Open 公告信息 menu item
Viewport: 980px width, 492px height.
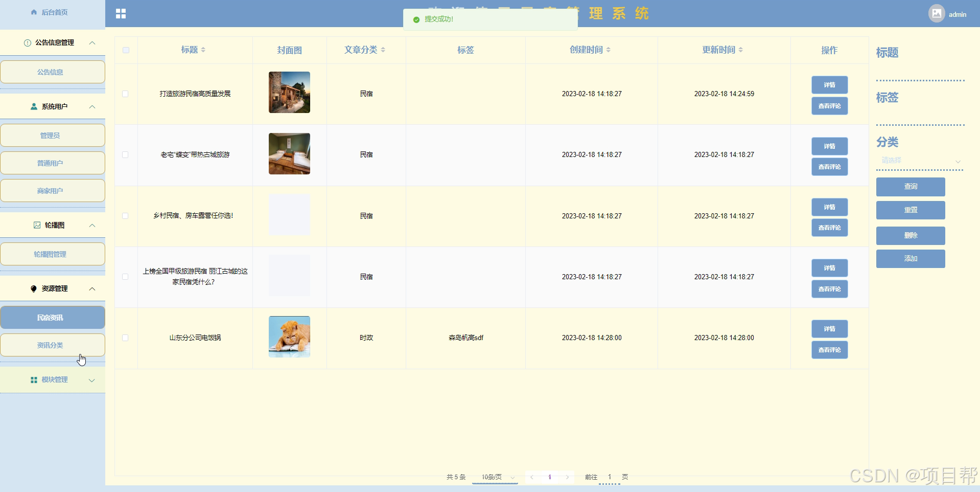coord(53,72)
